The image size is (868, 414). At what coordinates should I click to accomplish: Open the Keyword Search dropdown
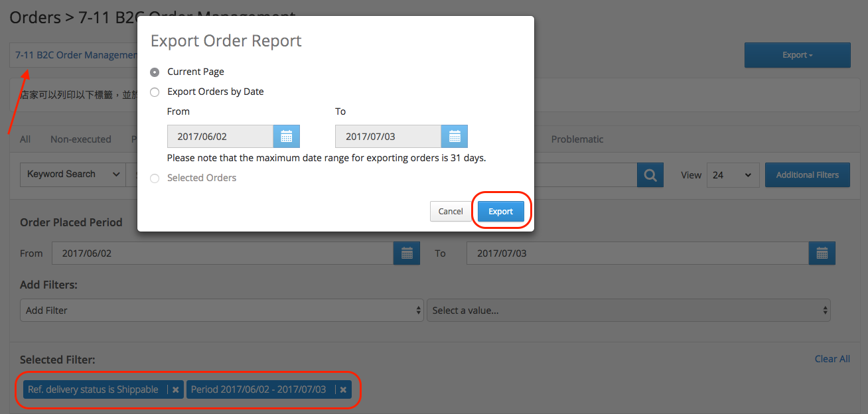click(72, 174)
